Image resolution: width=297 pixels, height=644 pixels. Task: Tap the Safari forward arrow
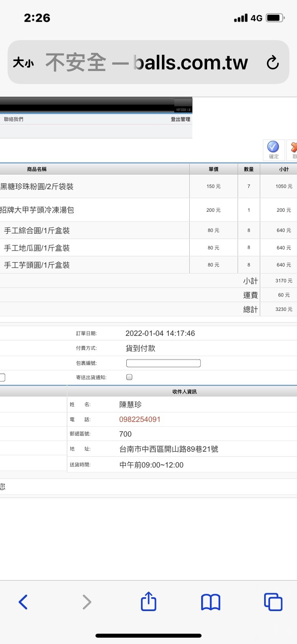pos(87,602)
